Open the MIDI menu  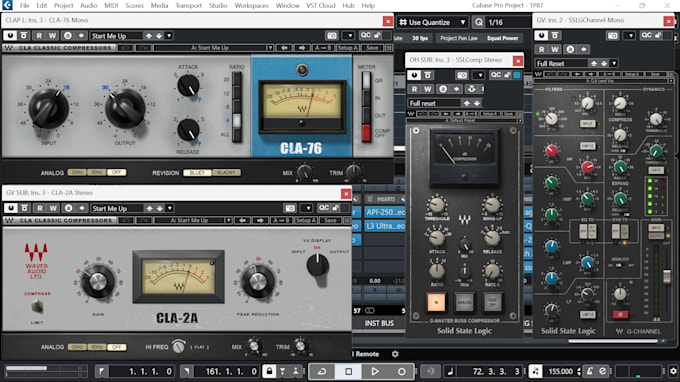coord(111,6)
